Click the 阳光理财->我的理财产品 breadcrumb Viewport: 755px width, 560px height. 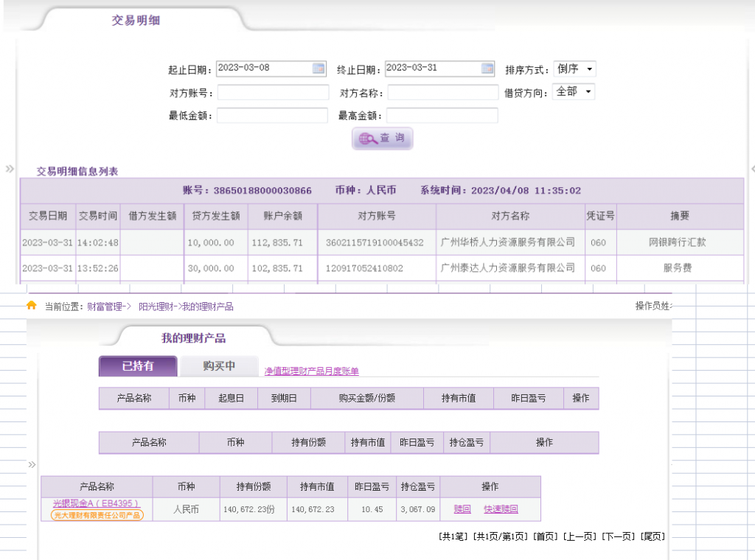pos(186,307)
